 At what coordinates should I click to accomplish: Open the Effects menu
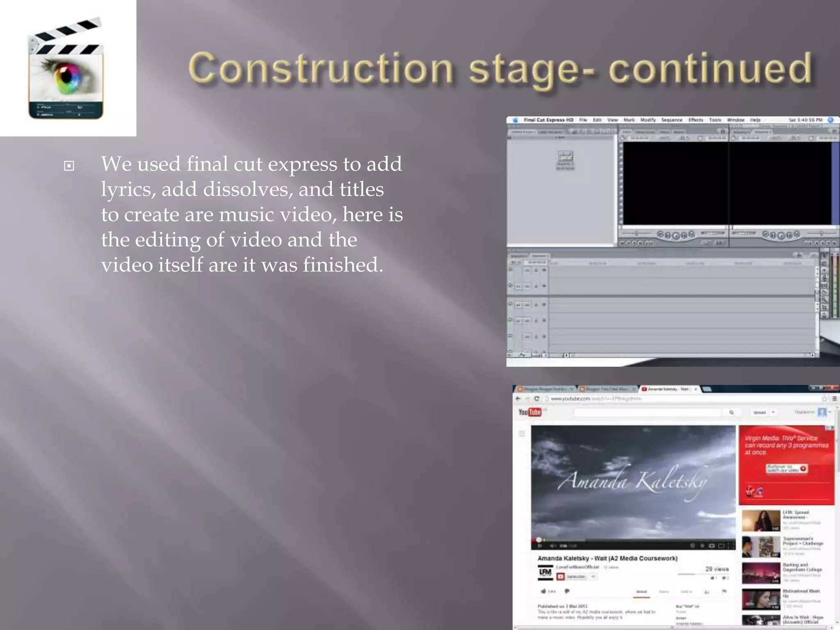[696, 120]
